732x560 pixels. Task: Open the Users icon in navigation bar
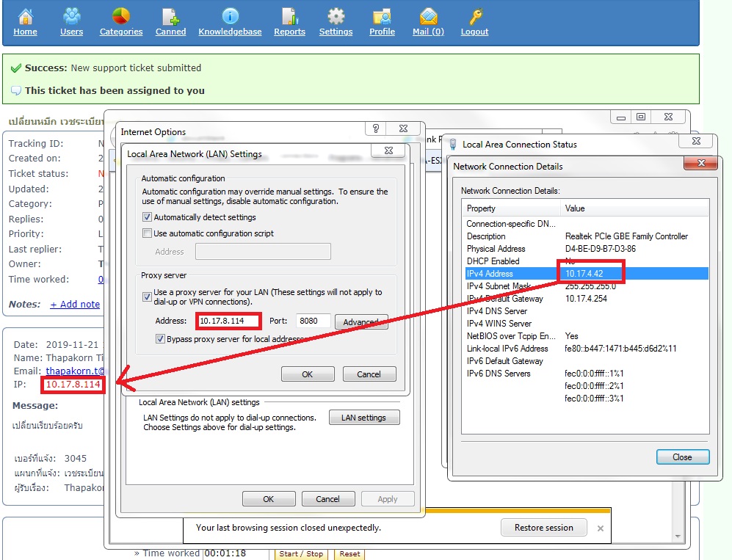point(71,16)
